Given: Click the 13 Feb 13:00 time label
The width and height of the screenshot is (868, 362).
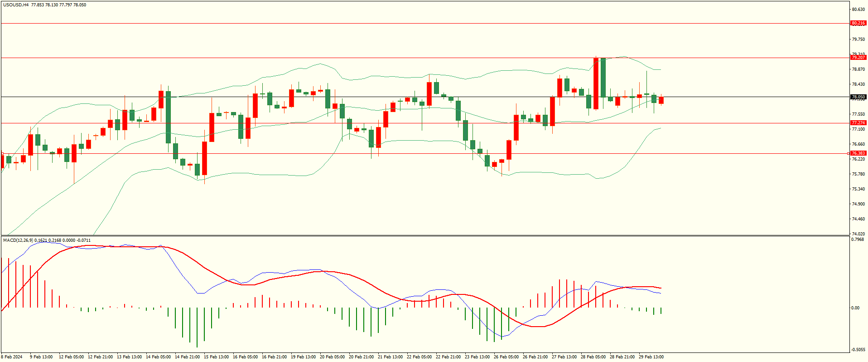Looking at the screenshot, I should click(129, 357).
